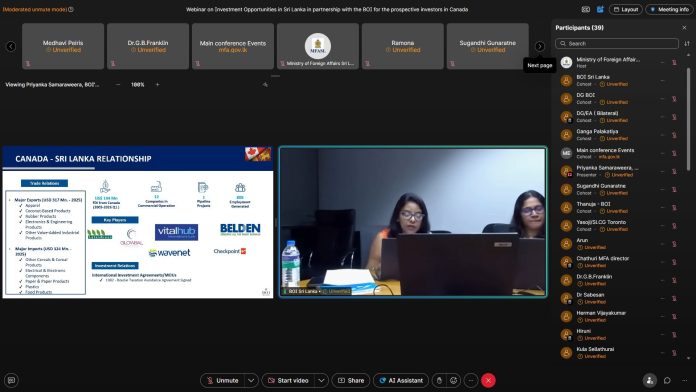This screenshot has height=392, width=696.
Task: Select Ministry of Foreign Affairs thumbnail
Action: coord(318,46)
